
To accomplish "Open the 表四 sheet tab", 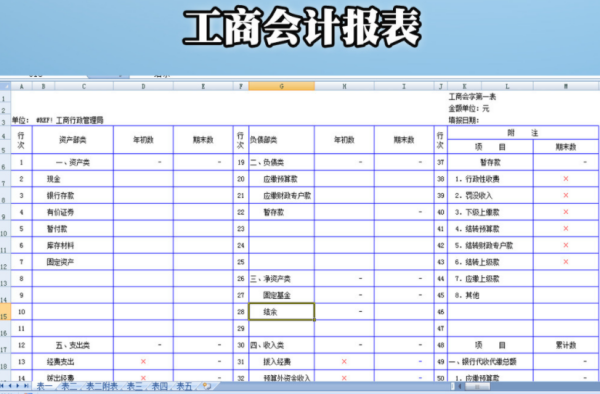I will pos(160,386).
